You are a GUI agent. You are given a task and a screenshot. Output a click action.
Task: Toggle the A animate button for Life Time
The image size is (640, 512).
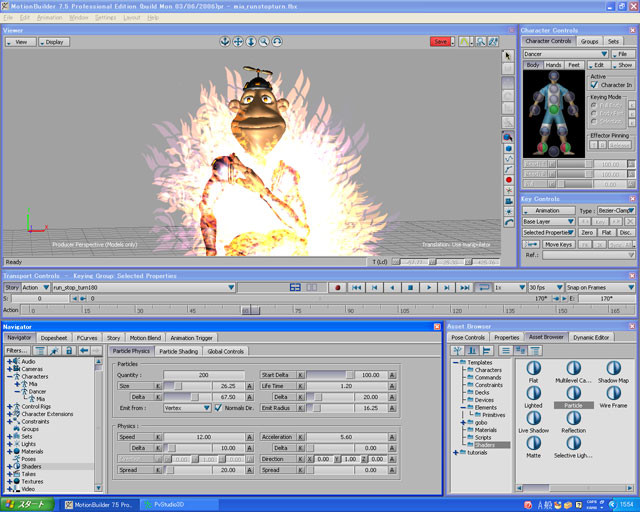coord(392,386)
